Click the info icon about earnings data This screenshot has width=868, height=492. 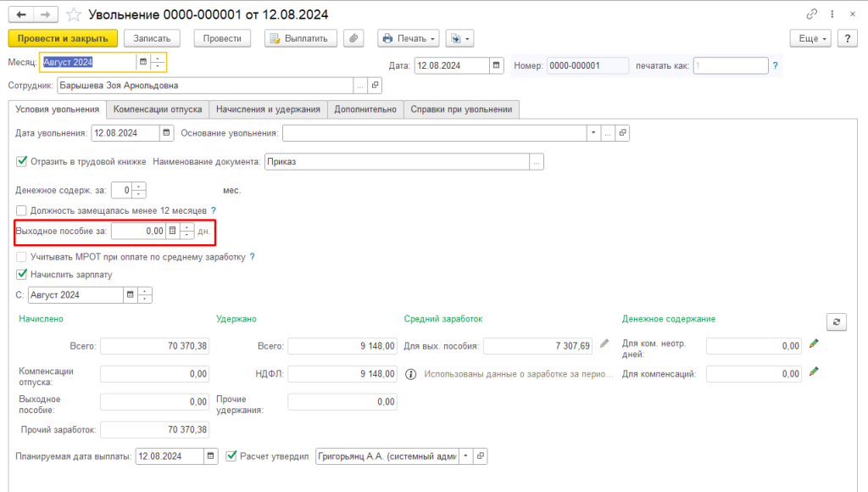click(411, 373)
